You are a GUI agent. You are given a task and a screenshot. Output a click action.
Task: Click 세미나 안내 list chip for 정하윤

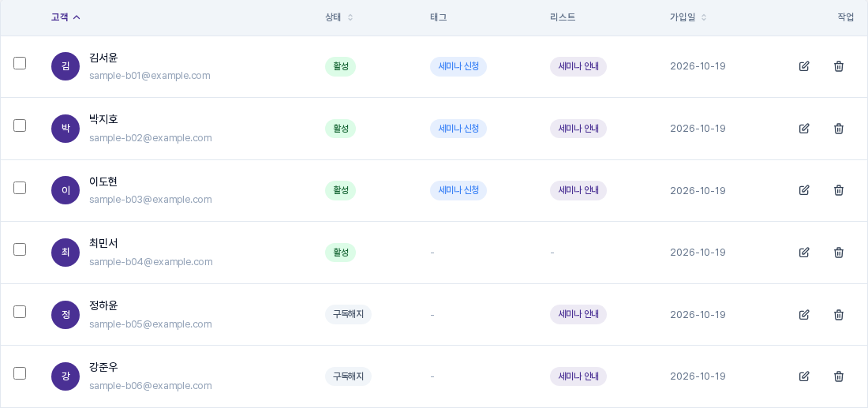tap(578, 314)
